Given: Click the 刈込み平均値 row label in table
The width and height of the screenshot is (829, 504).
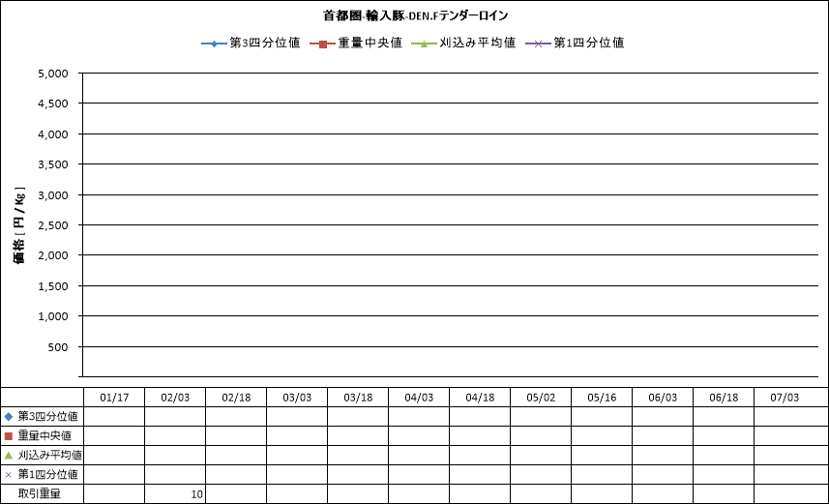Looking at the screenshot, I should tap(50, 456).
